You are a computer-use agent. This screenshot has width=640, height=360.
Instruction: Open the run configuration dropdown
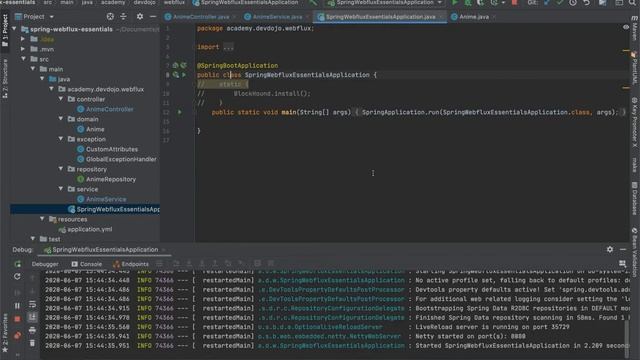pos(384,2)
